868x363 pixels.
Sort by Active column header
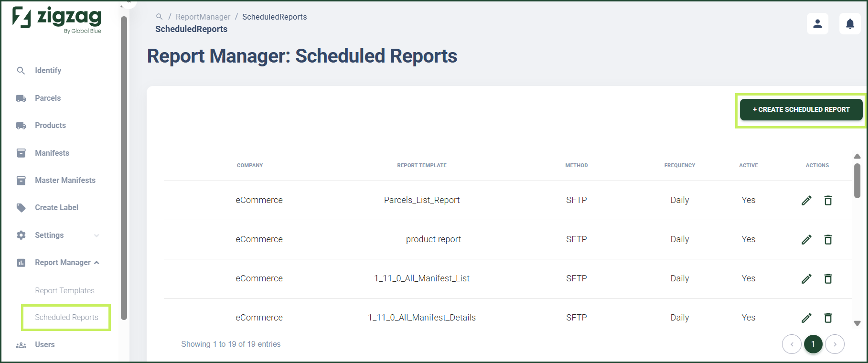pyautogui.click(x=749, y=165)
